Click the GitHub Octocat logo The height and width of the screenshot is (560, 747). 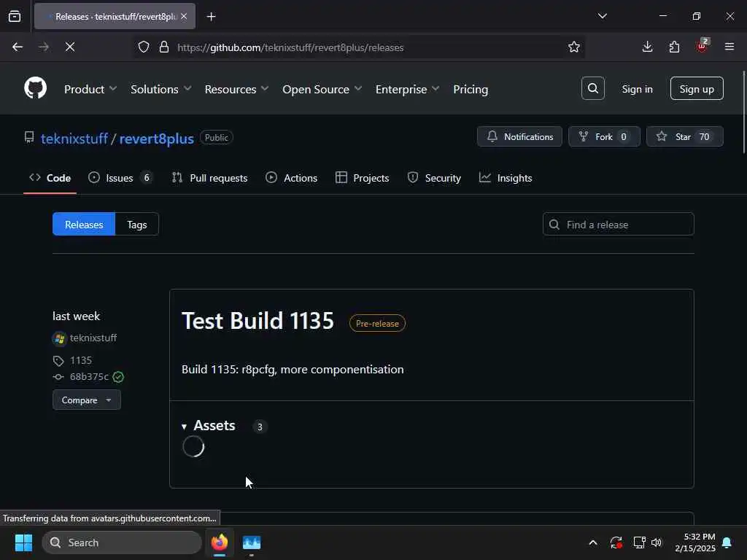pos(35,88)
